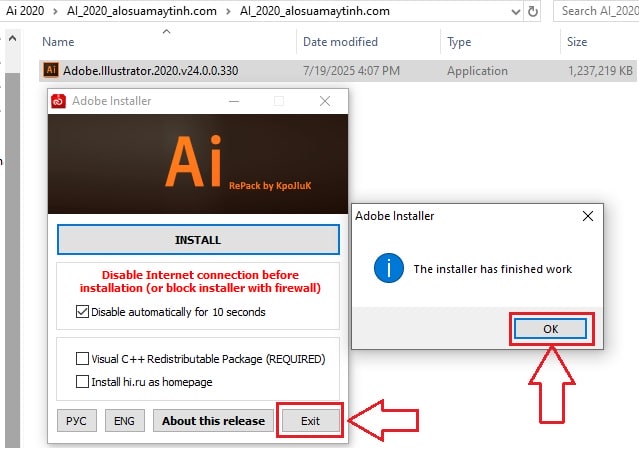The width and height of the screenshot is (639, 450).
Task: Click the file's date 7/19/2025 4:07 PM
Action: tap(351, 71)
